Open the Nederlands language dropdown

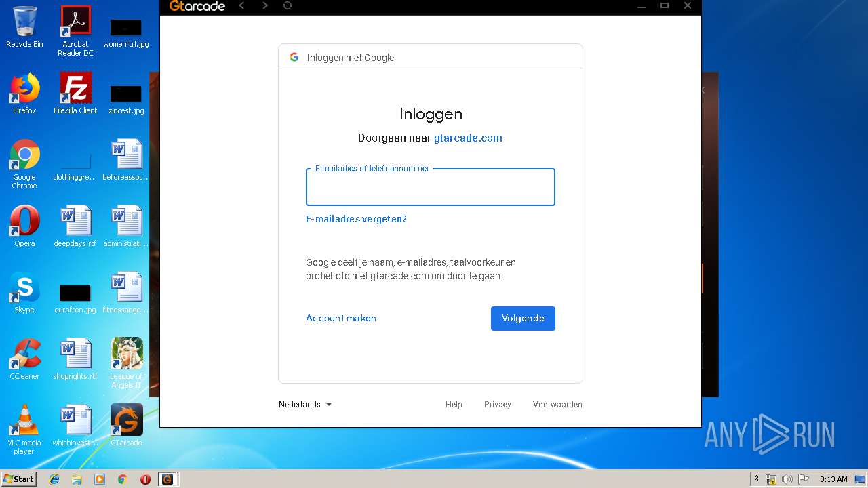(305, 405)
